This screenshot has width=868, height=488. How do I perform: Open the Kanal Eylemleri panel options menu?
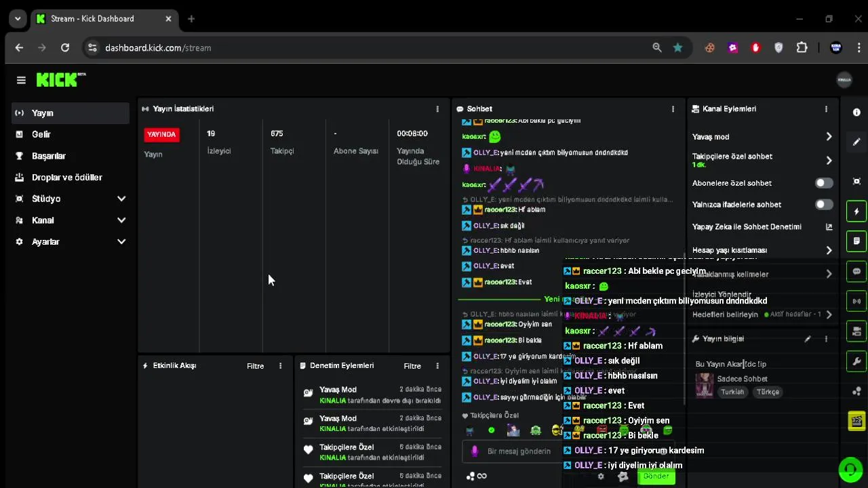click(826, 108)
